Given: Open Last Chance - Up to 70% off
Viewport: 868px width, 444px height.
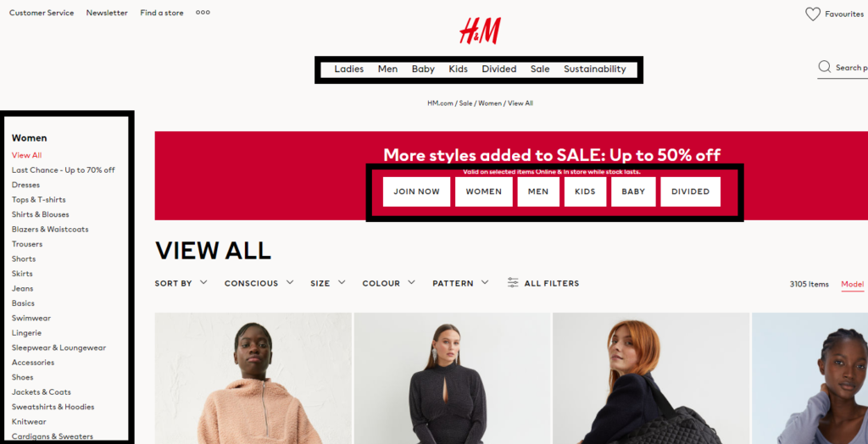Looking at the screenshot, I should coord(63,170).
